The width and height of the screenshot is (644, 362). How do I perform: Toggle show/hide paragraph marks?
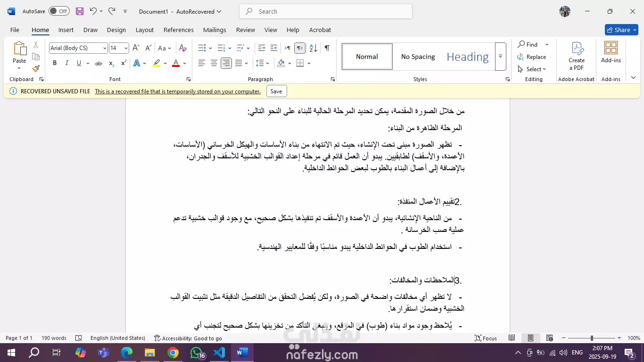(x=327, y=48)
